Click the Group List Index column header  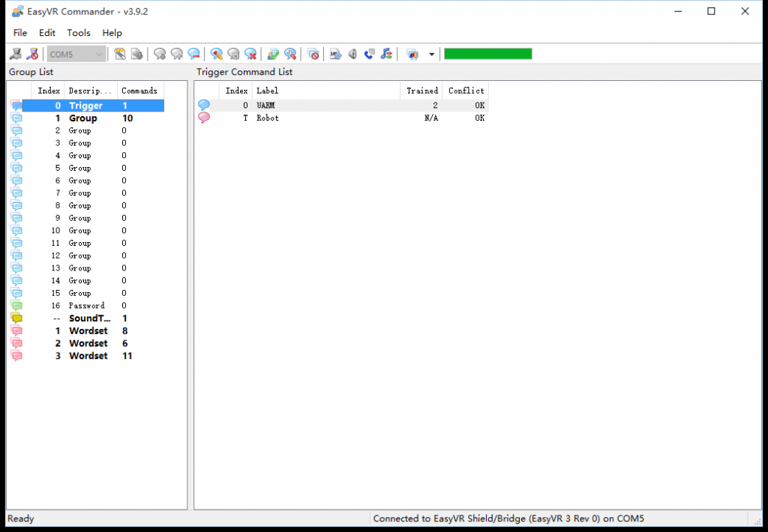(49, 91)
